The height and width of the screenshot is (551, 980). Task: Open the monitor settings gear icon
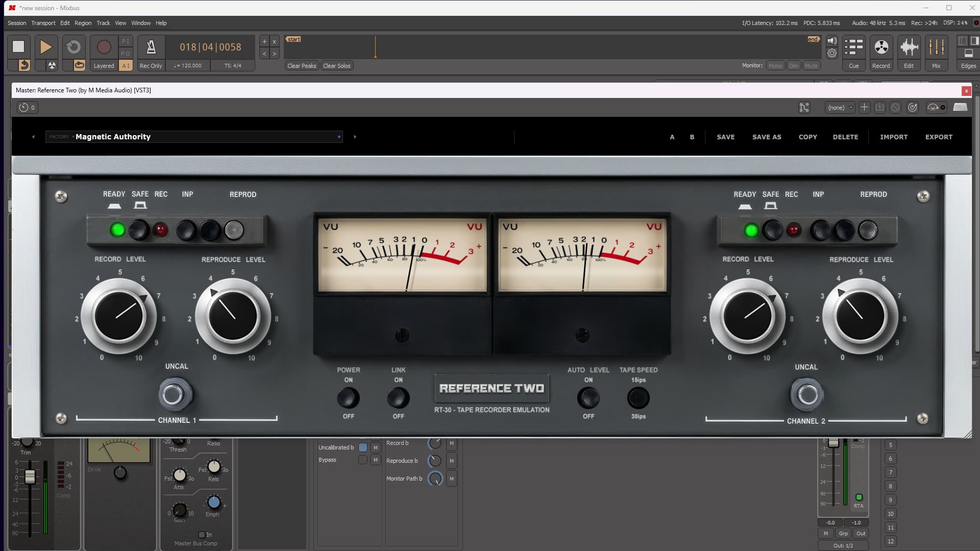point(832,53)
